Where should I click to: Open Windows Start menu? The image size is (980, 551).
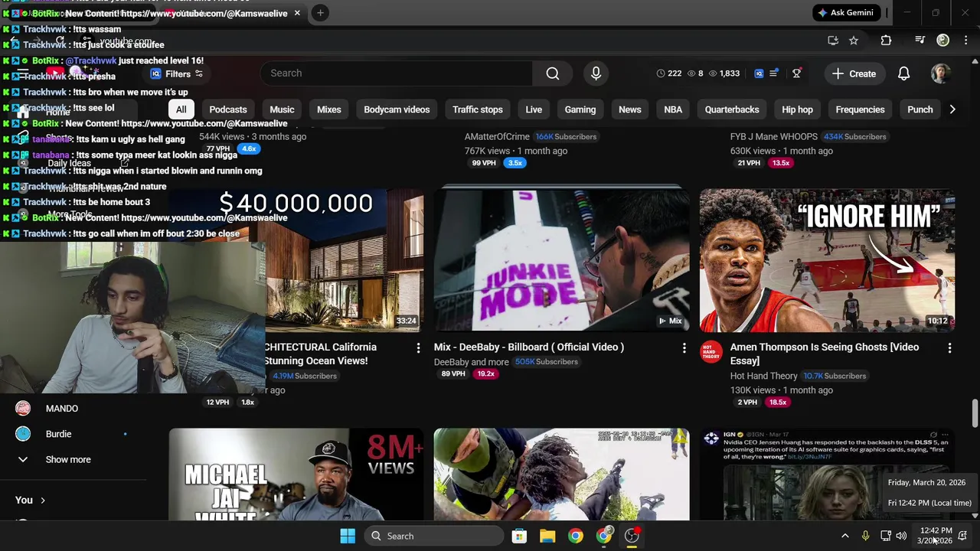348,536
